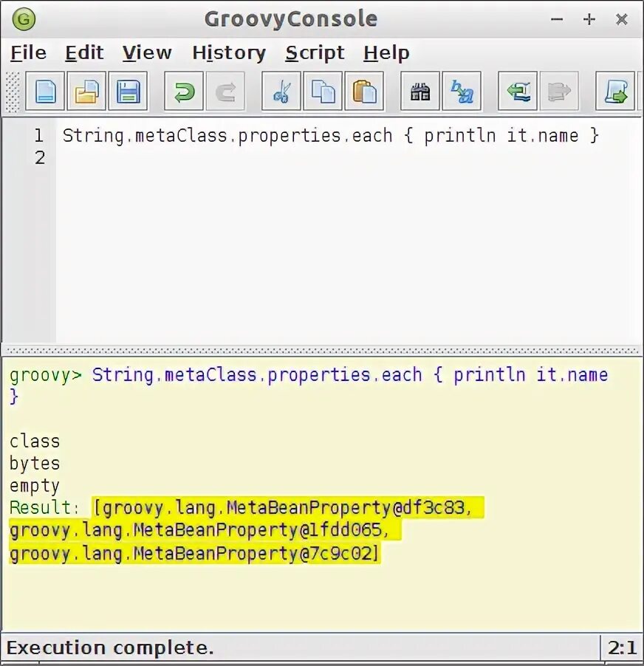
Task: Click the 'groovy>' prompt in output
Action: click(46, 376)
